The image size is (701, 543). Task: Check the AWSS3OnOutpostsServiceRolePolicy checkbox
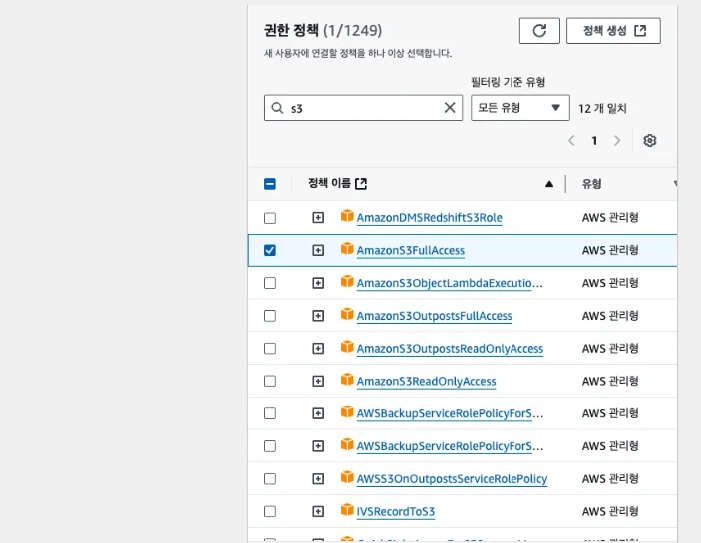click(270, 479)
